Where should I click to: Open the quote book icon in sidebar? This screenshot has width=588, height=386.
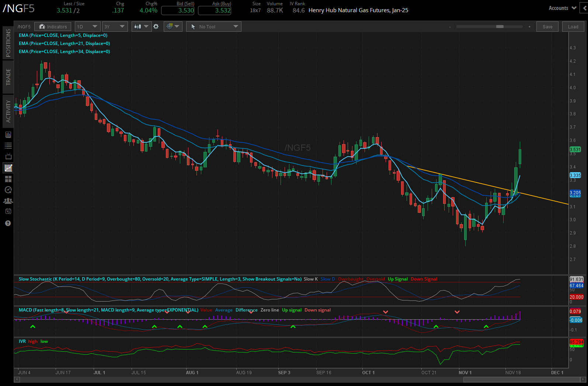[x=8, y=135]
